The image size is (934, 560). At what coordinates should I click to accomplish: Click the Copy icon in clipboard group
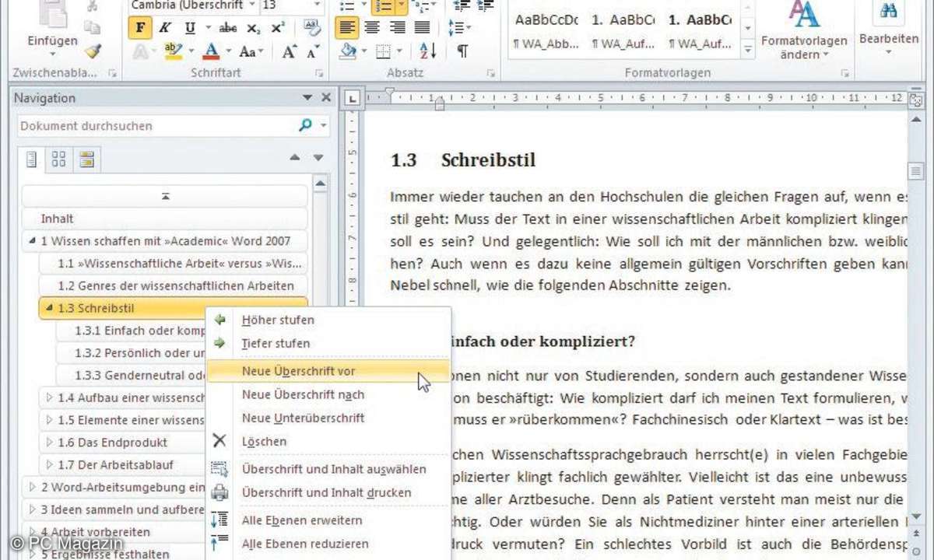point(93,28)
